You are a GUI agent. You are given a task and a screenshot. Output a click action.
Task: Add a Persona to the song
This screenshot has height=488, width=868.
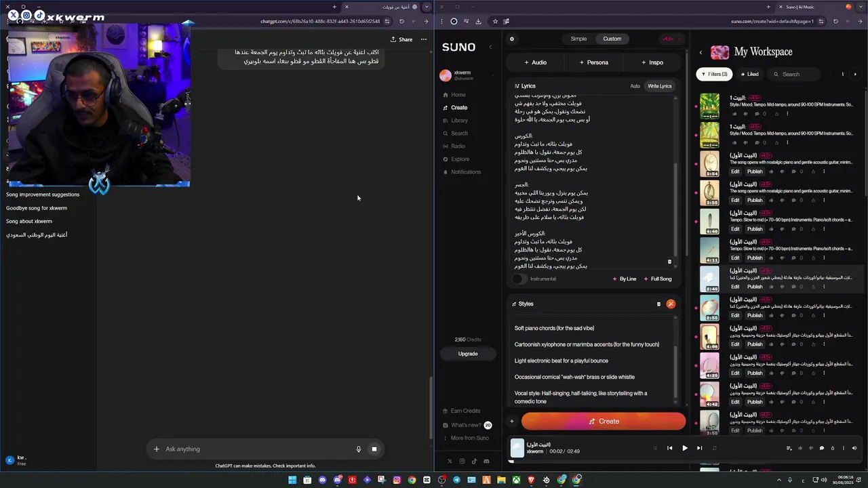(x=593, y=62)
